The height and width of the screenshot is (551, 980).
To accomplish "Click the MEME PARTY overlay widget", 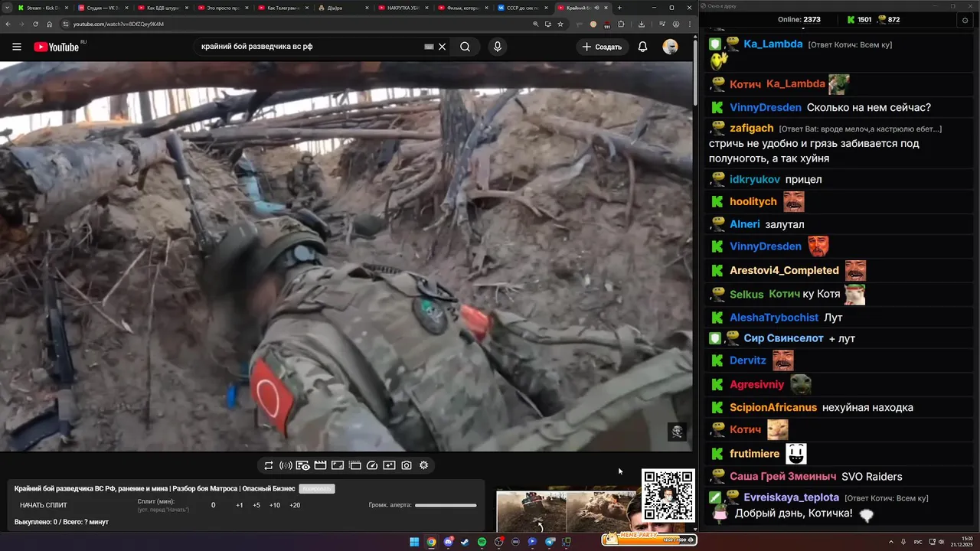I will (648, 539).
